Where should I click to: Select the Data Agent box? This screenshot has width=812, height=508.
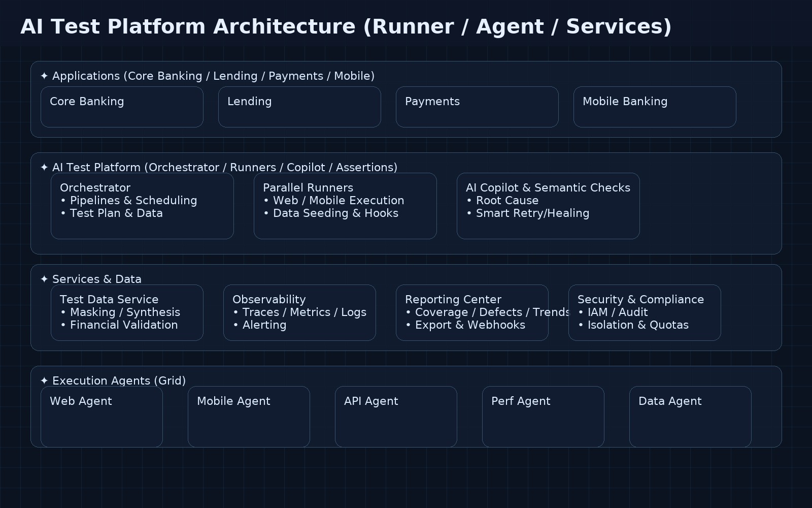[x=690, y=417]
